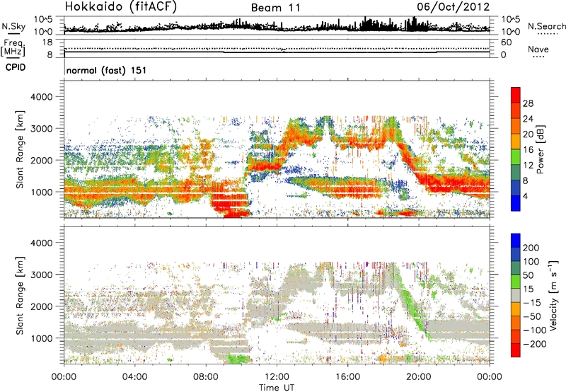
Task: Click the "Velocity [m s-1]" colorbar title
Action: [x=554, y=296]
